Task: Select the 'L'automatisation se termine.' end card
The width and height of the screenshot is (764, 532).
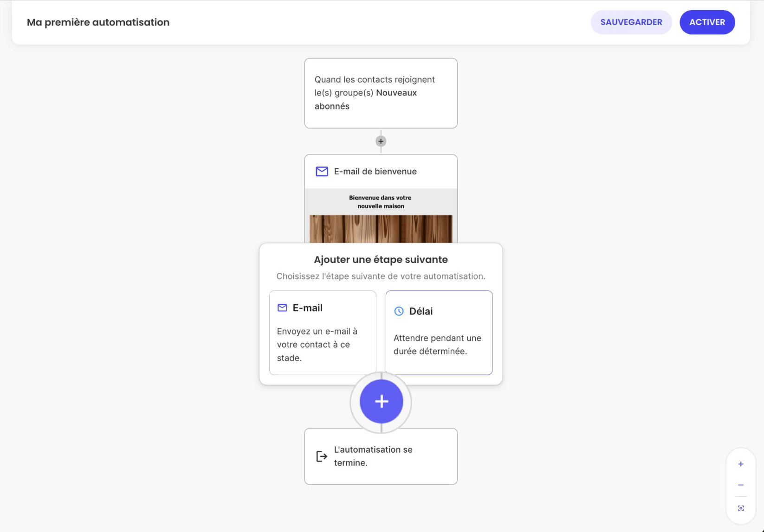Action: tap(381, 456)
